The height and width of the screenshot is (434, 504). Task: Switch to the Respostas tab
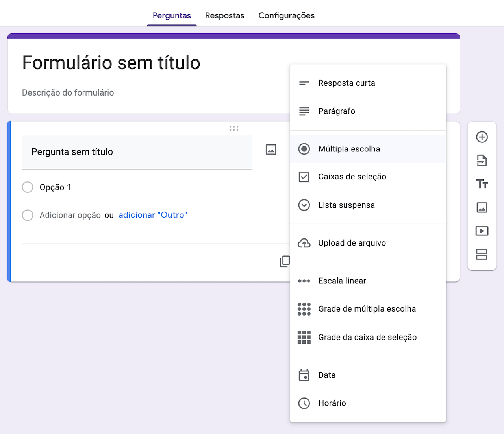(224, 16)
